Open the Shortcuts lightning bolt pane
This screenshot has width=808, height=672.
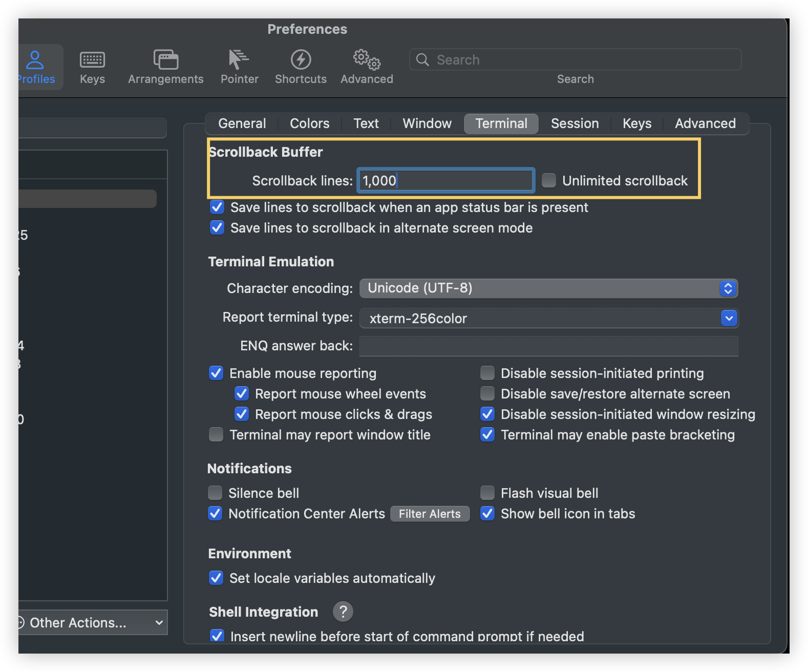tap(301, 67)
